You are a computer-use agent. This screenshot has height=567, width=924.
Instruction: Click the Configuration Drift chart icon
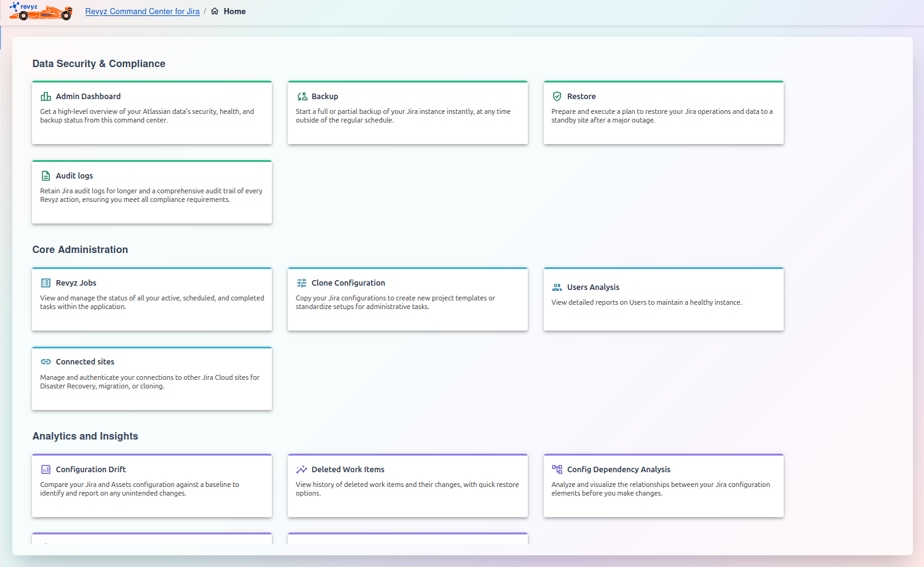pos(46,470)
